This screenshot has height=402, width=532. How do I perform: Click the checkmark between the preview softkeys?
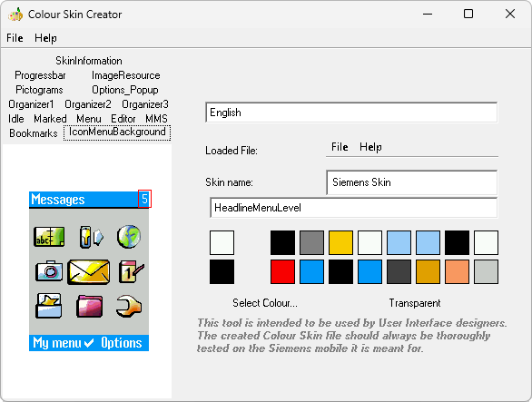(89, 343)
